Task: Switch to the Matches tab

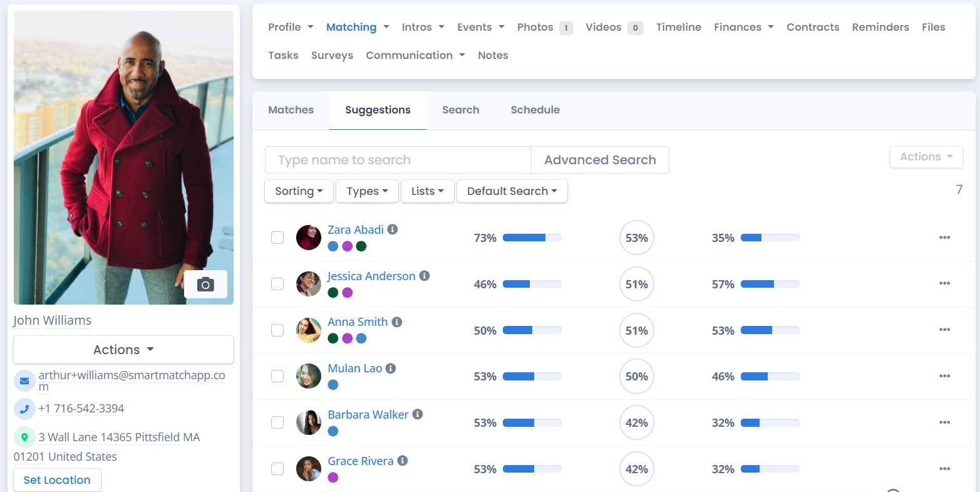Action: click(291, 110)
